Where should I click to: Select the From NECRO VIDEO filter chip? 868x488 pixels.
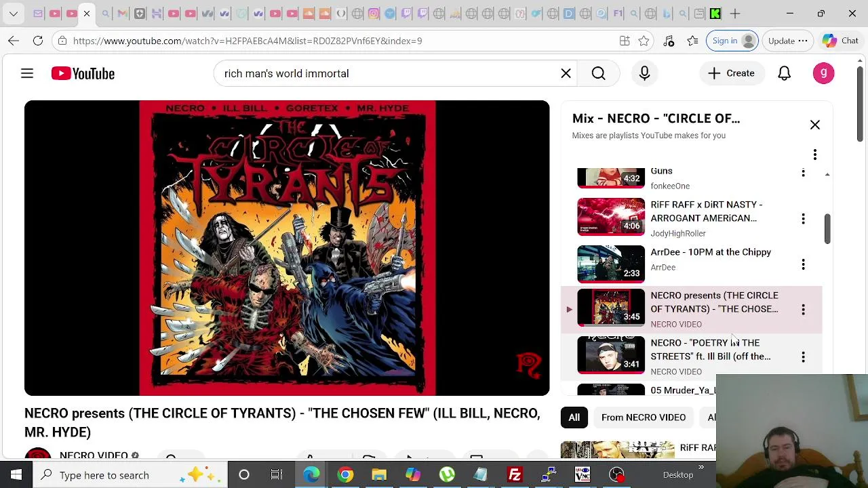(643, 418)
